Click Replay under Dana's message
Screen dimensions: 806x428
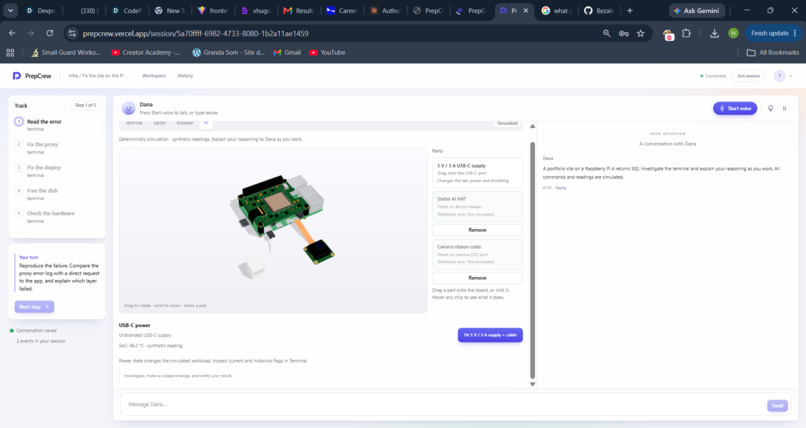click(x=561, y=188)
